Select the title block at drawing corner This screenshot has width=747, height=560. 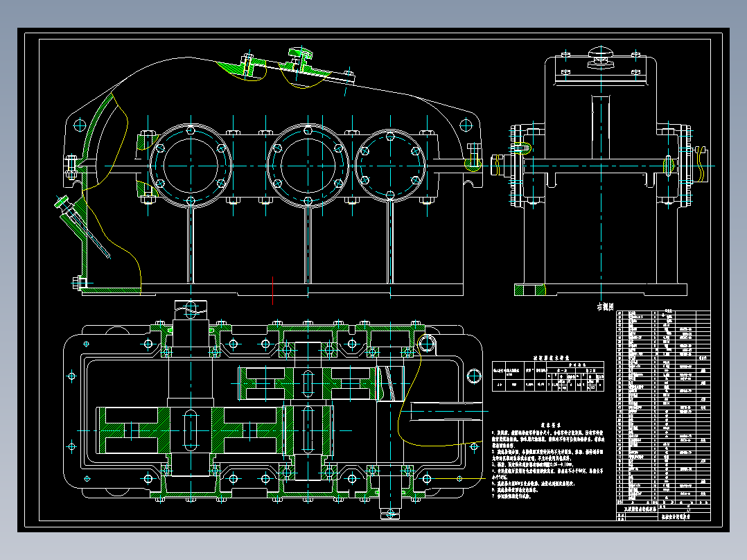point(663,512)
